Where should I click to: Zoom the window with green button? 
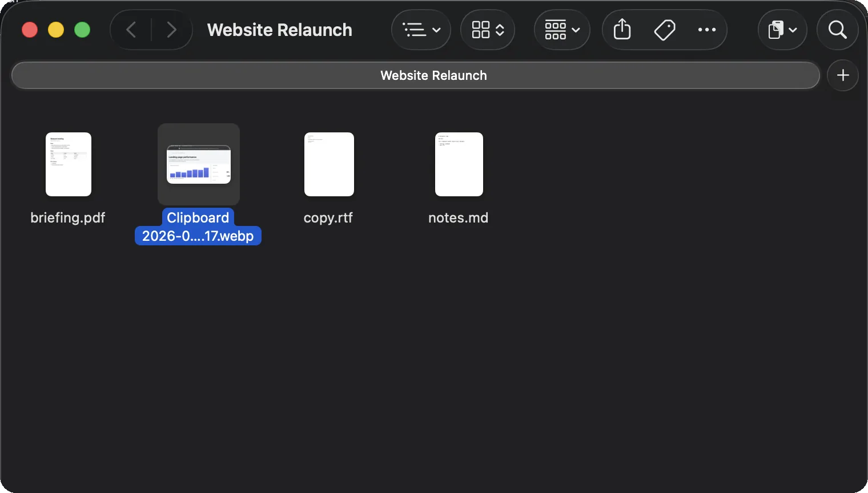click(82, 30)
